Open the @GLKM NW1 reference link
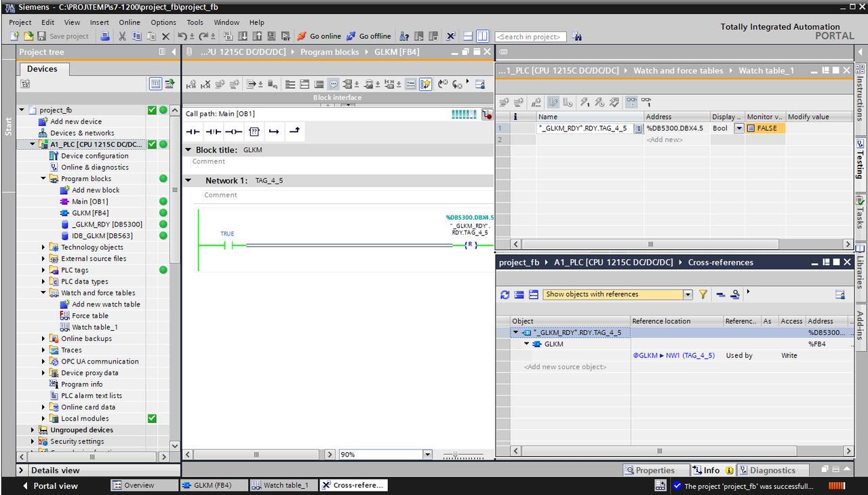The image size is (868, 495). (673, 355)
